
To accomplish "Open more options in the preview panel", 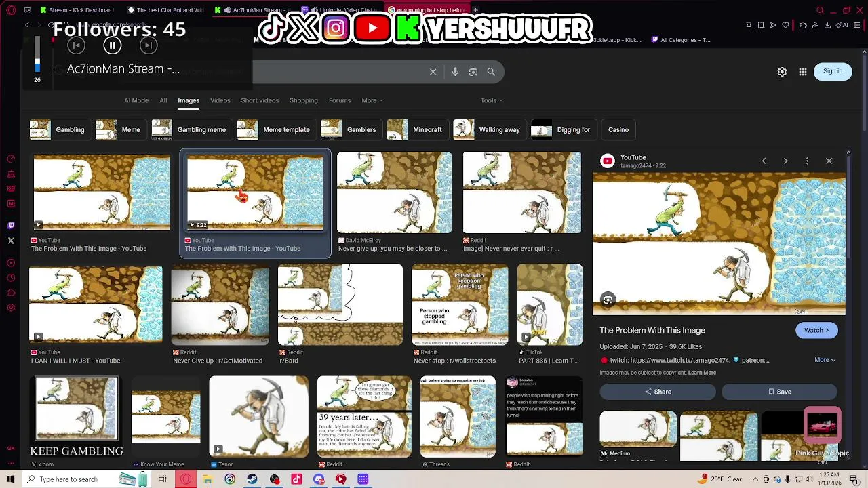I will click(807, 161).
